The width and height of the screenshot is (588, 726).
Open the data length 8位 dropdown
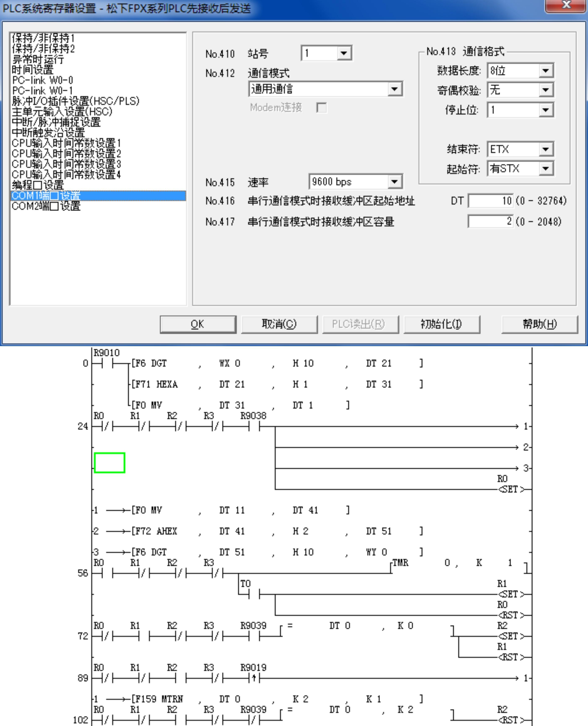[x=545, y=71]
